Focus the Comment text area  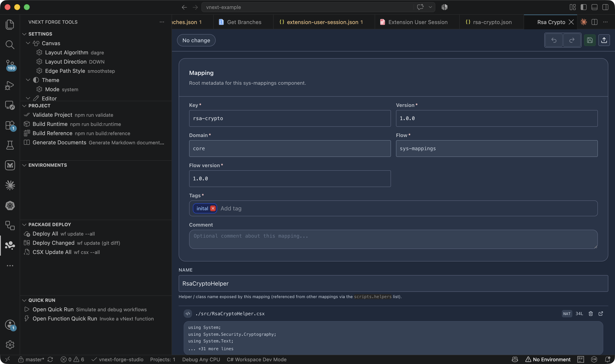[x=393, y=239]
